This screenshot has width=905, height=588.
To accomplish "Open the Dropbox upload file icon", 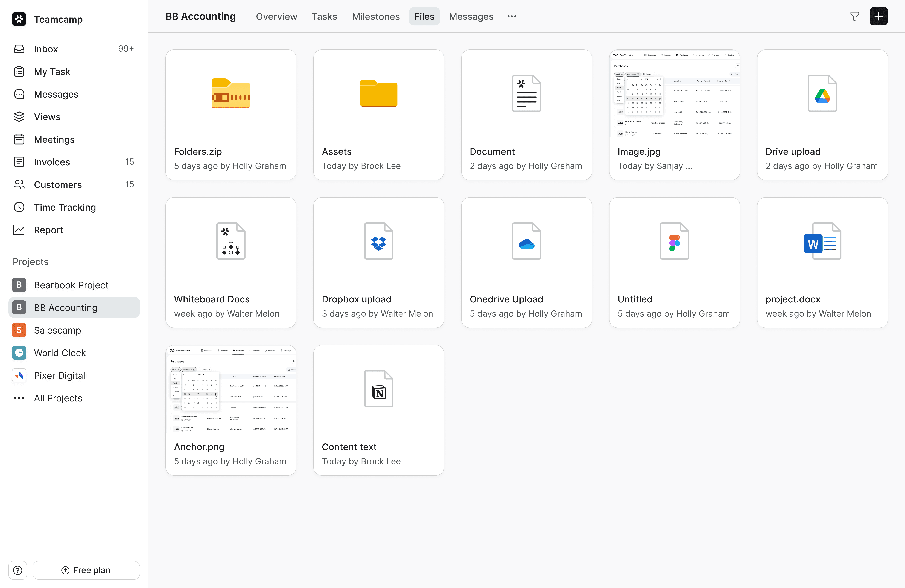I will [x=378, y=241].
